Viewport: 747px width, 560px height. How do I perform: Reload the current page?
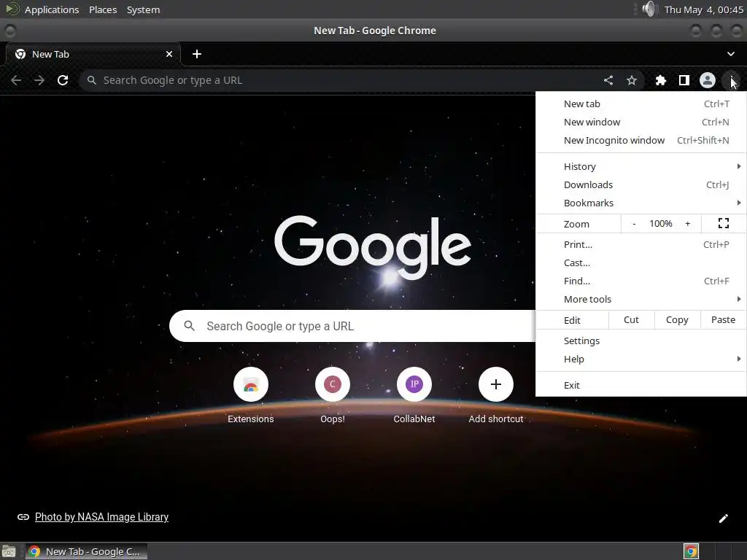[x=63, y=80]
